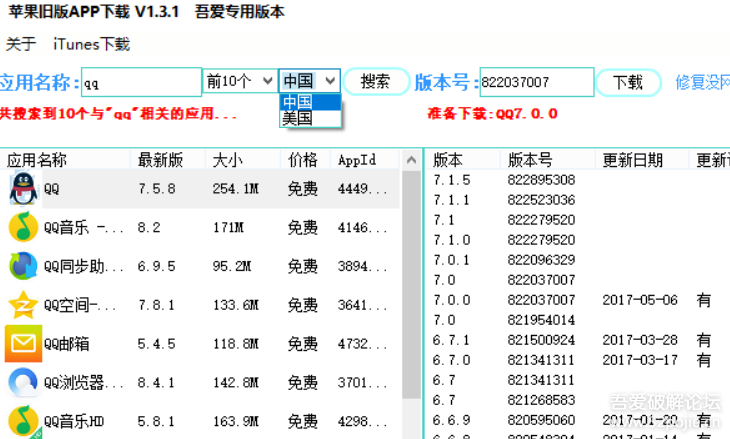Click latest version 7.5.8 cell

(156, 189)
